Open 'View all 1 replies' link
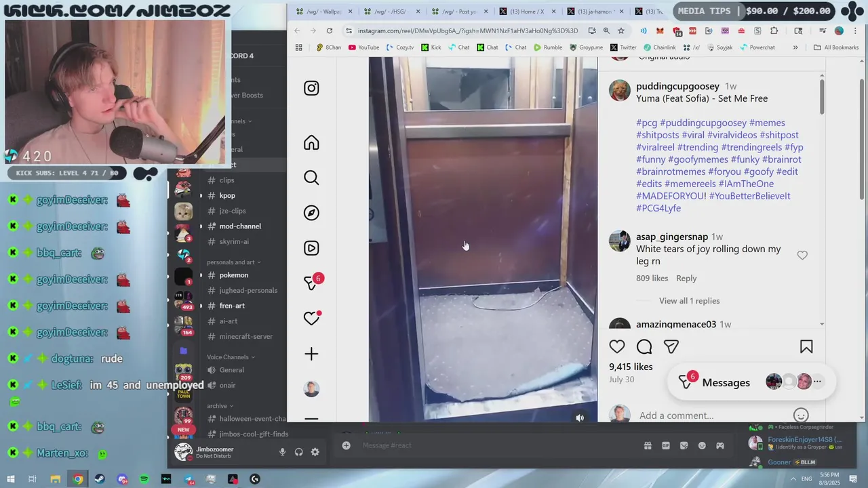868x488 pixels. click(x=690, y=301)
